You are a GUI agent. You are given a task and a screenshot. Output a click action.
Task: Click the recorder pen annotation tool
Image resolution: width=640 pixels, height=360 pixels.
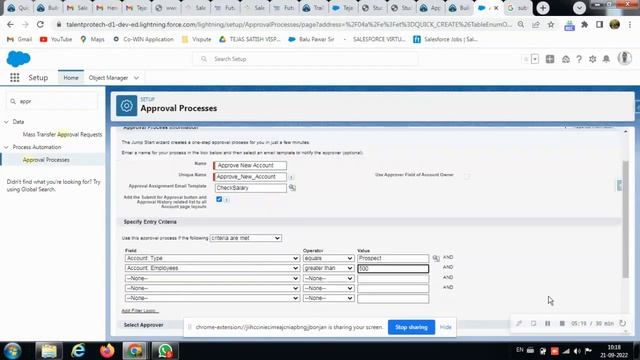(519, 323)
